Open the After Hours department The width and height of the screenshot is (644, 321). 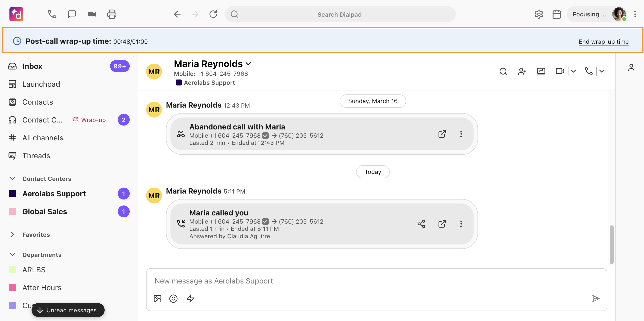click(69, 287)
